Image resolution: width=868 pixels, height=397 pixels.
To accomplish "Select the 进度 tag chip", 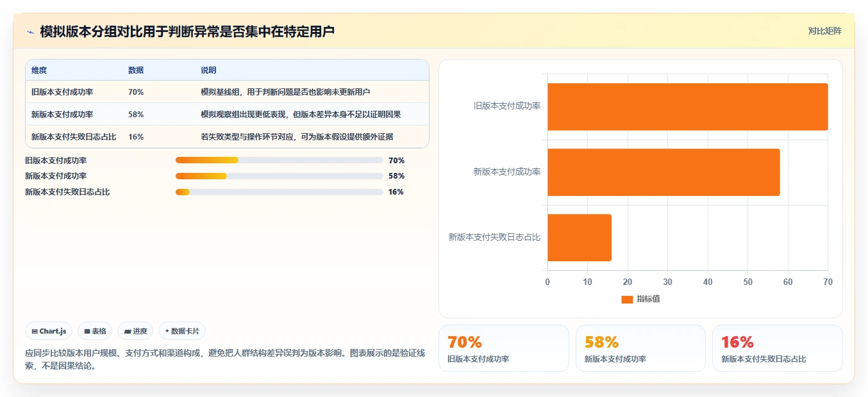I will click(x=135, y=331).
